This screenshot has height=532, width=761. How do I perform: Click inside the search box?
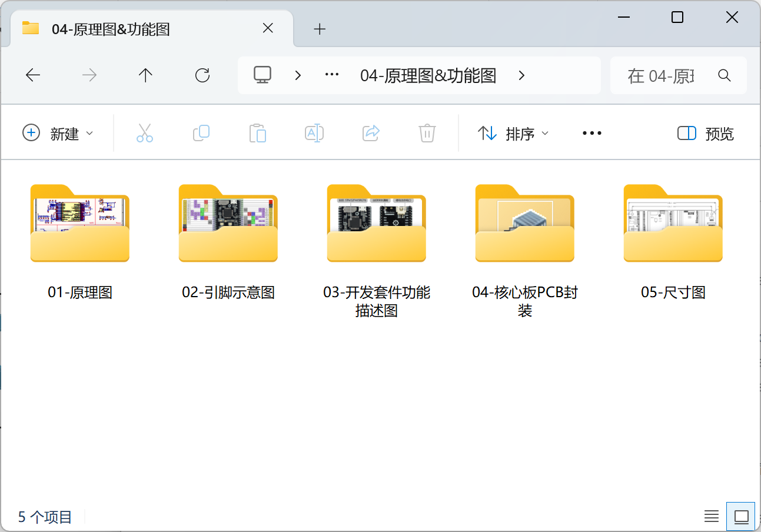coord(671,75)
